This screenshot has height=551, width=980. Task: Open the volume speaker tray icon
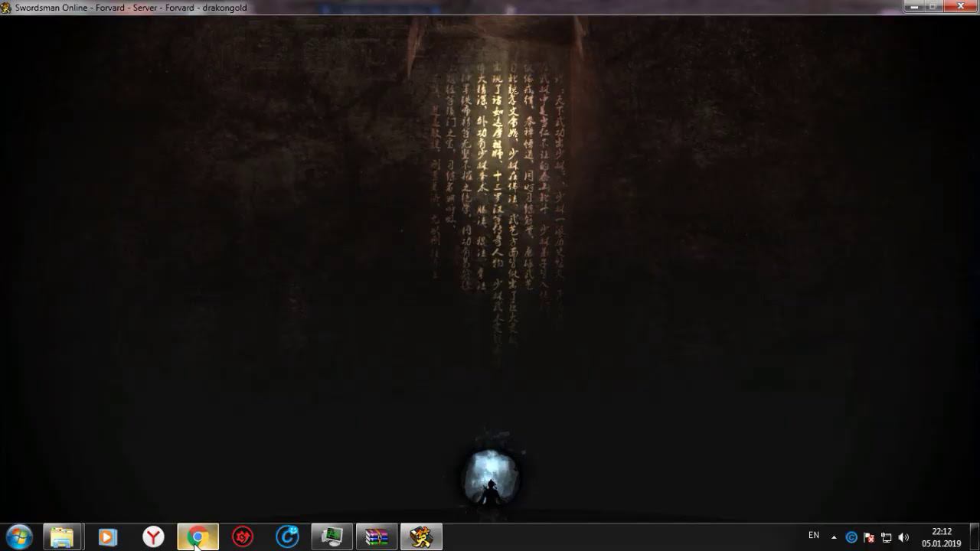tap(903, 537)
